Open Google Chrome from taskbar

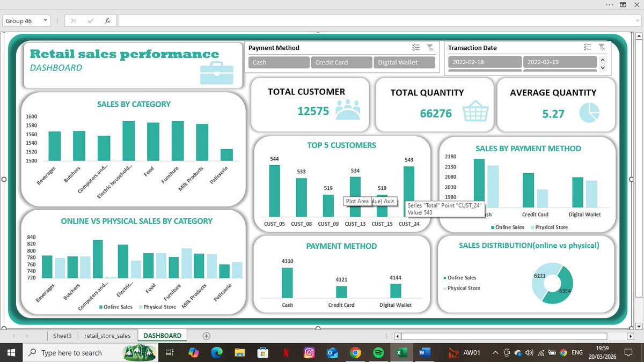(x=355, y=353)
